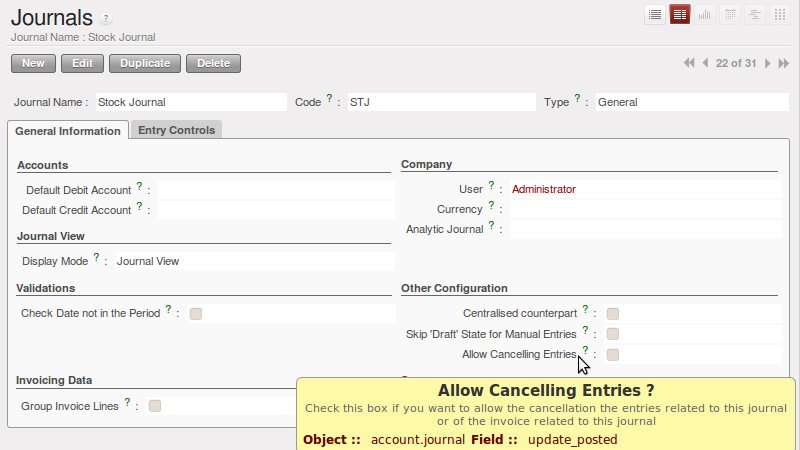Jump to last record arrow
Viewport: 800px width, 450px height.
tap(784, 63)
